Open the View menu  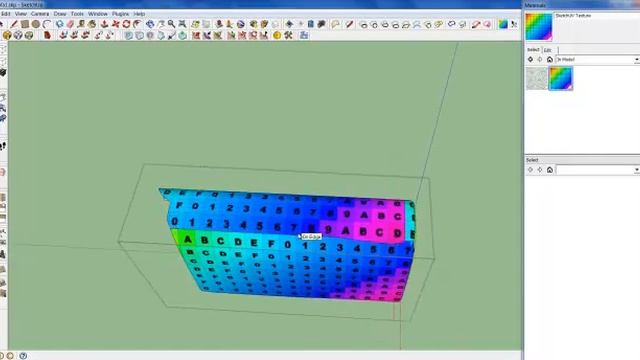[x=20, y=14]
